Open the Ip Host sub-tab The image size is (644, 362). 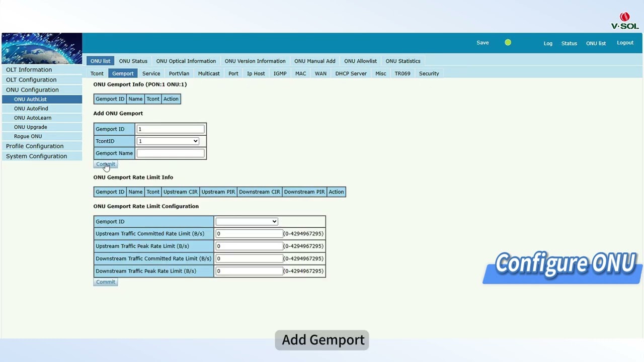pyautogui.click(x=256, y=73)
